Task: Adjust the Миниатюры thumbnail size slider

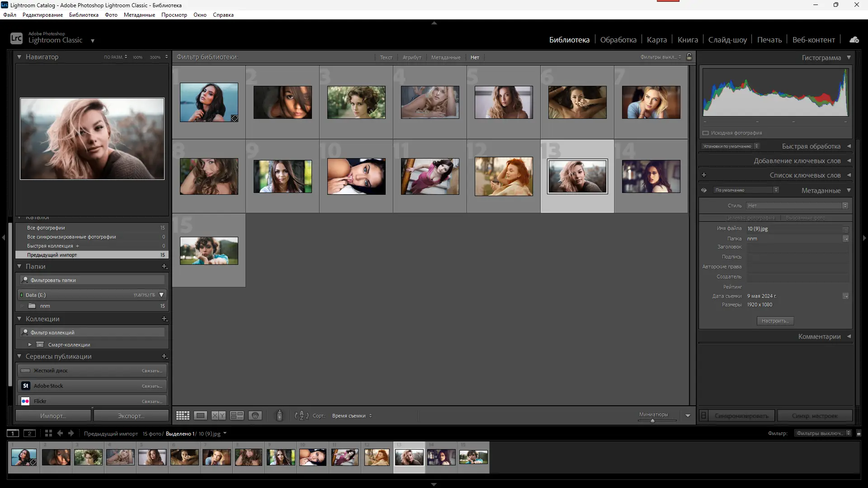Action: tap(652, 421)
